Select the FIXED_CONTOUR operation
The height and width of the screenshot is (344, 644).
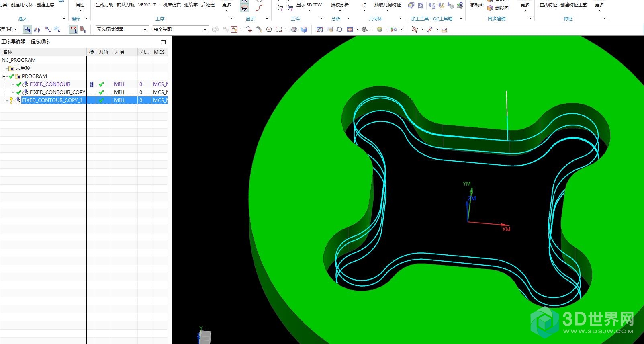50,84
